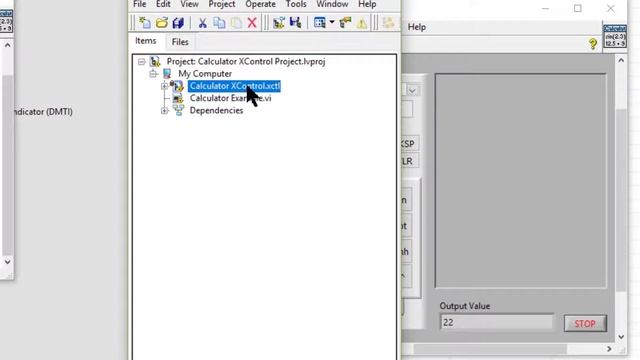This screenshot has height=360, width=640.
Task: Click the greyed Paste toolbar icon
Action: coord(236,23)
